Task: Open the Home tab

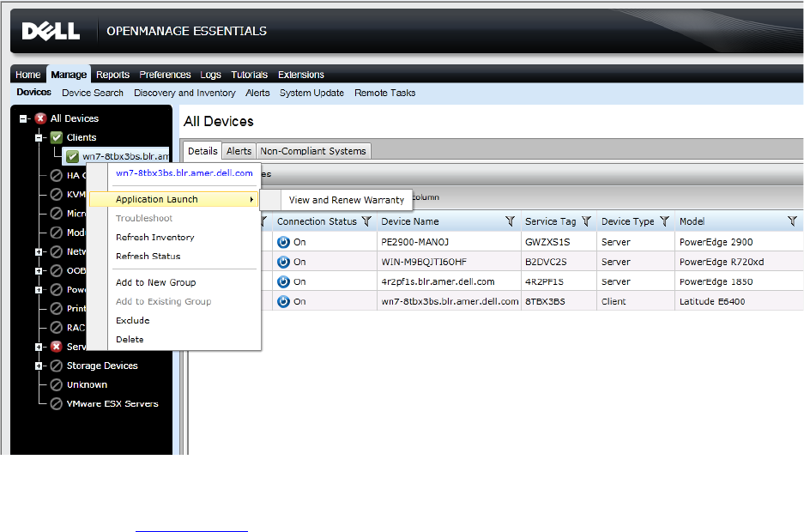Action: click(28, 75)
